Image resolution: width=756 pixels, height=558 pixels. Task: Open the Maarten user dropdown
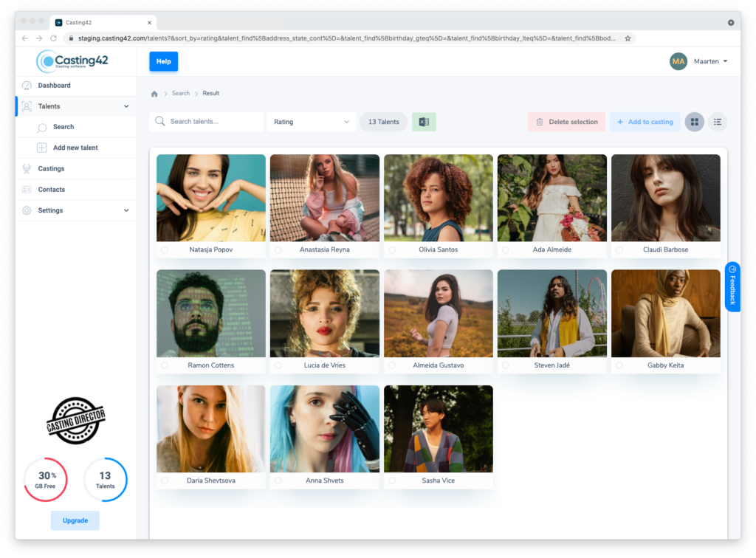pos(710,61)
